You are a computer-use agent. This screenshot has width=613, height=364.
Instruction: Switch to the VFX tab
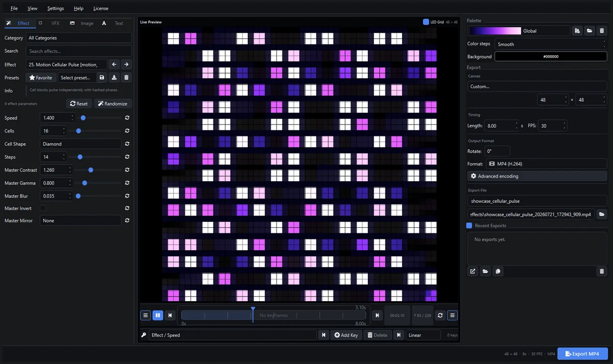click(51, 23)
